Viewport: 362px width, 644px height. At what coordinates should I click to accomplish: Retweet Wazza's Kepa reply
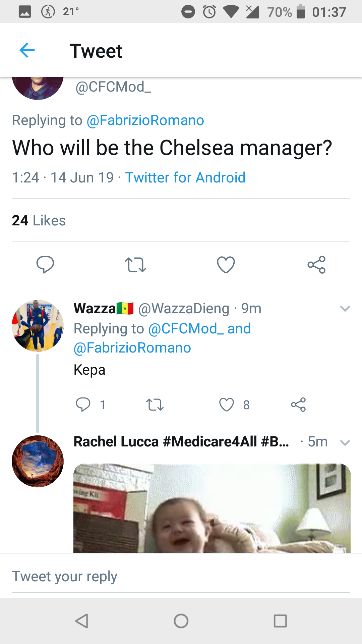pos(155,405)
